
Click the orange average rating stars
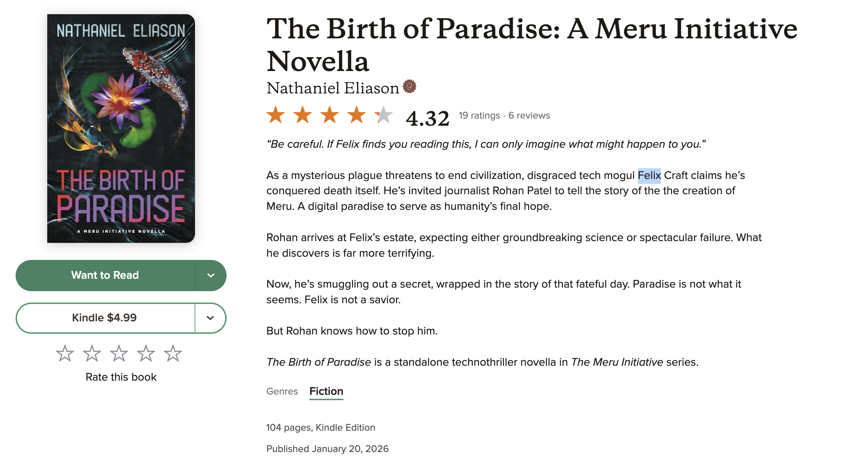click(x=329, y=115)
